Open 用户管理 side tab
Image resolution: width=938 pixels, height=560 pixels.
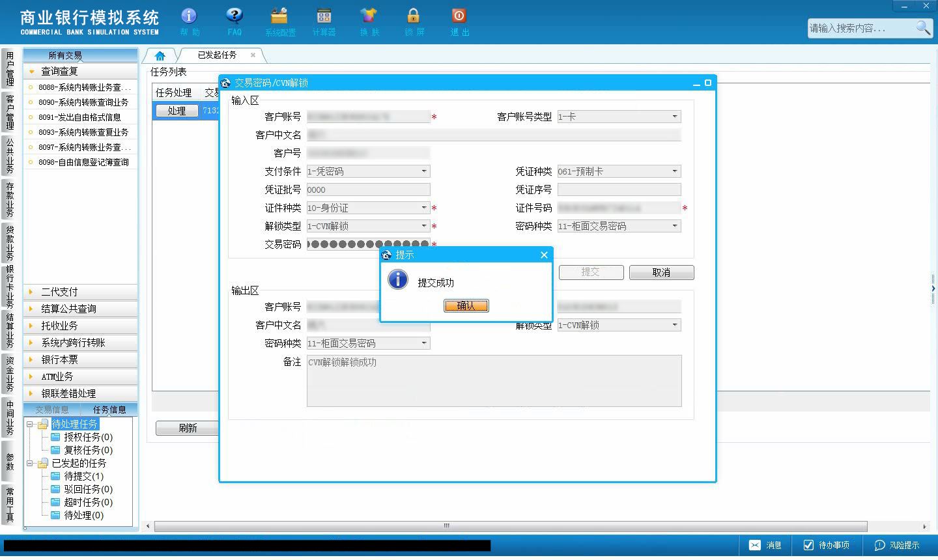10,69
